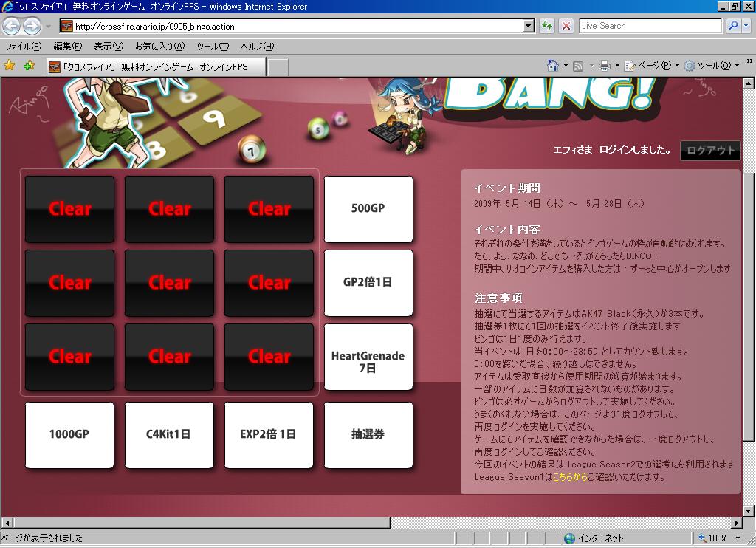Open the お気に入り(A) menu

tap(159, 47)
